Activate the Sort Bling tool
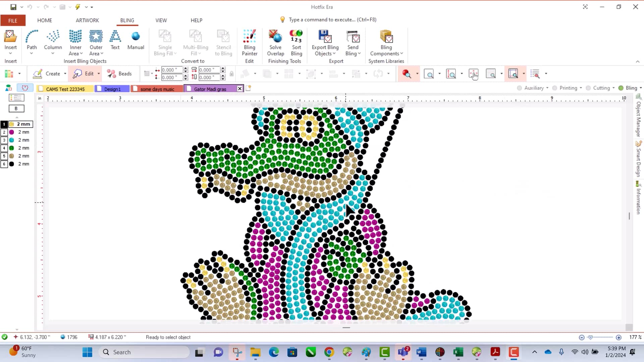Viewport: 644px width, 362px height. 296,42
